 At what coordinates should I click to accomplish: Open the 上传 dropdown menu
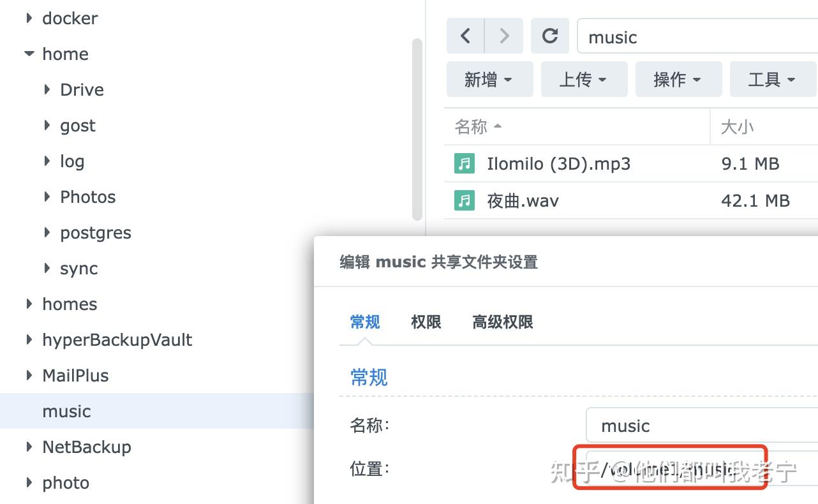tap(584, 79)
